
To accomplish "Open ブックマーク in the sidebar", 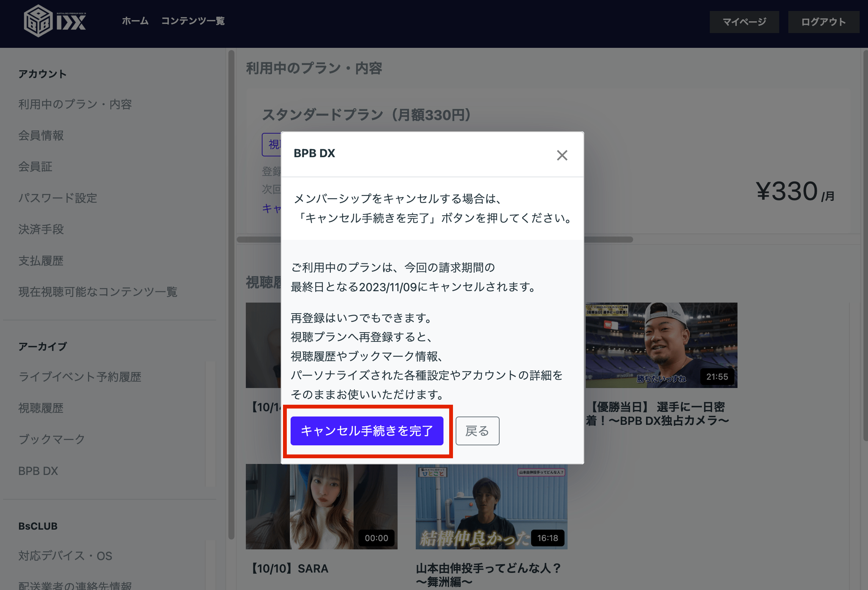I will [x=52, y=439].
